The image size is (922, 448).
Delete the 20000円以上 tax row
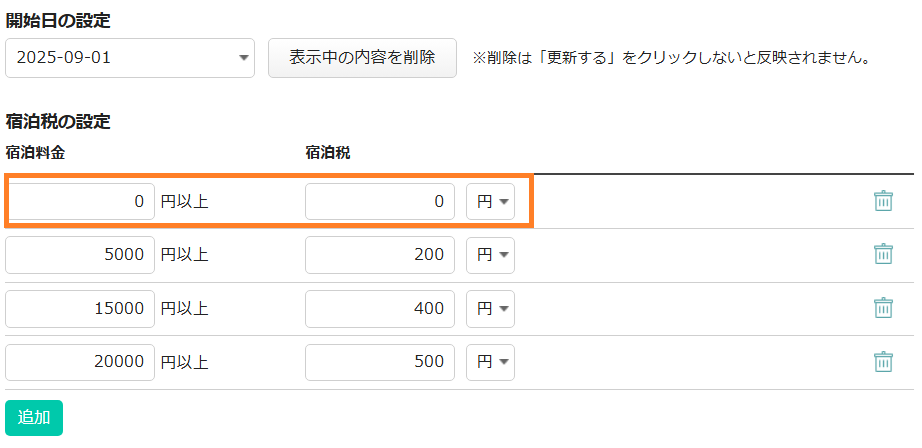pyautogui.click(x=883, y=362)
